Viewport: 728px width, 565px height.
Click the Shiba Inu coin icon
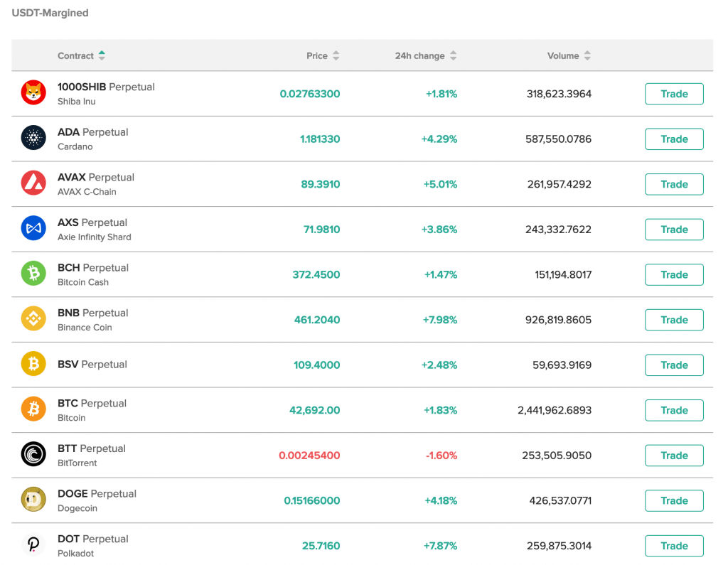pos(33,92)
